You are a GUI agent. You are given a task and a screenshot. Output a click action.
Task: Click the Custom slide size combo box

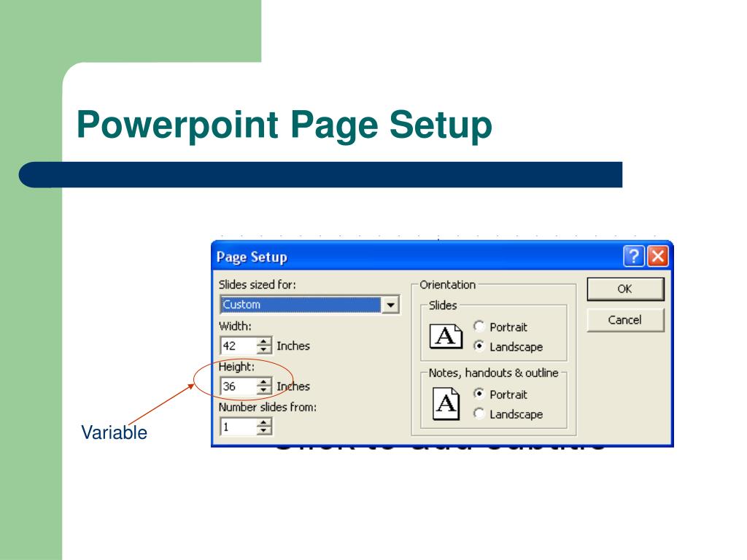[x=309, y=305]
